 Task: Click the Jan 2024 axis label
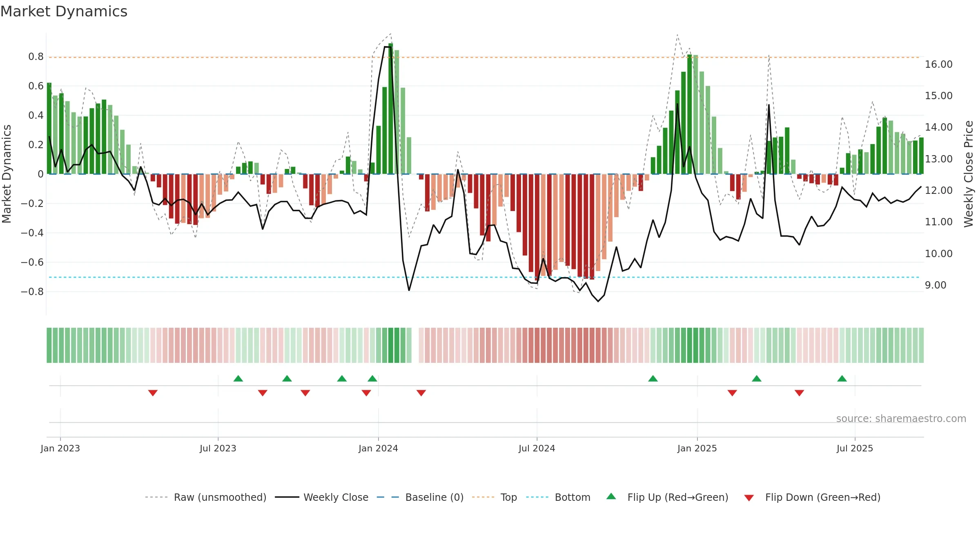(379, 448)
